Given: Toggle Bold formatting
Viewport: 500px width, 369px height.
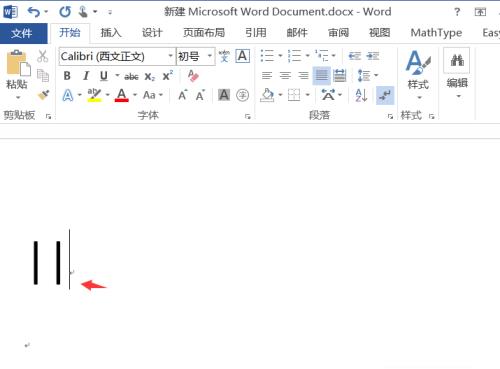Looking at the screenshot, I should click(67, 76).
